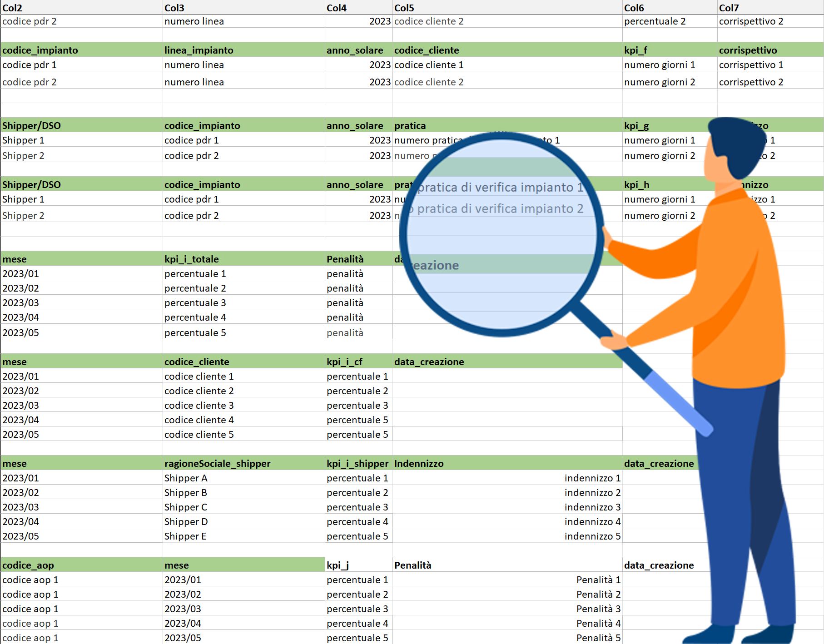Click the Col7 column header
The height and width of the screenshot is (644, 824).
click(x=770, y=8)
